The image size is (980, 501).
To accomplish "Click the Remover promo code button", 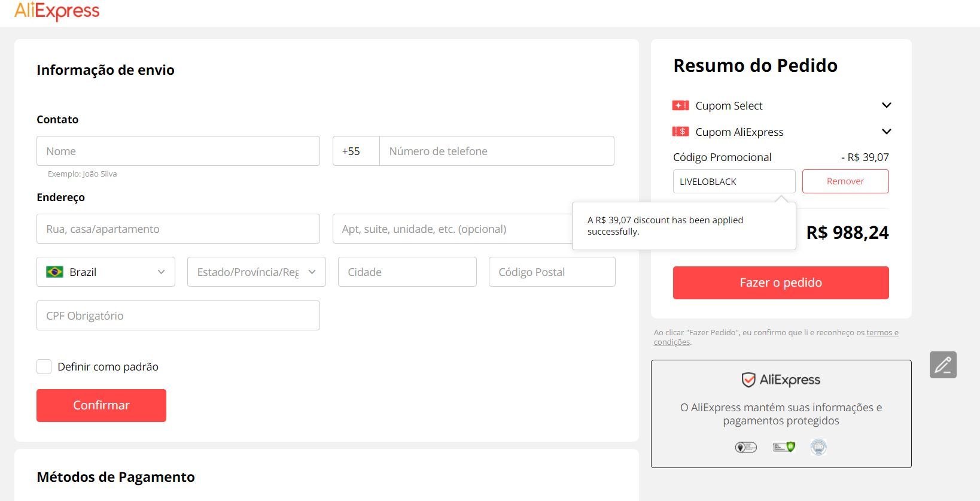I will (845, 181).
